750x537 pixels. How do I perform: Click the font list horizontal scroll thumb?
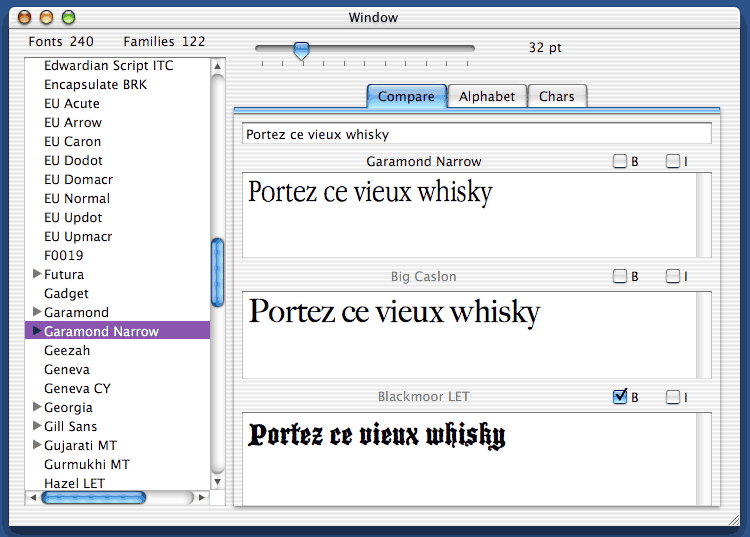tap(94, 498)
